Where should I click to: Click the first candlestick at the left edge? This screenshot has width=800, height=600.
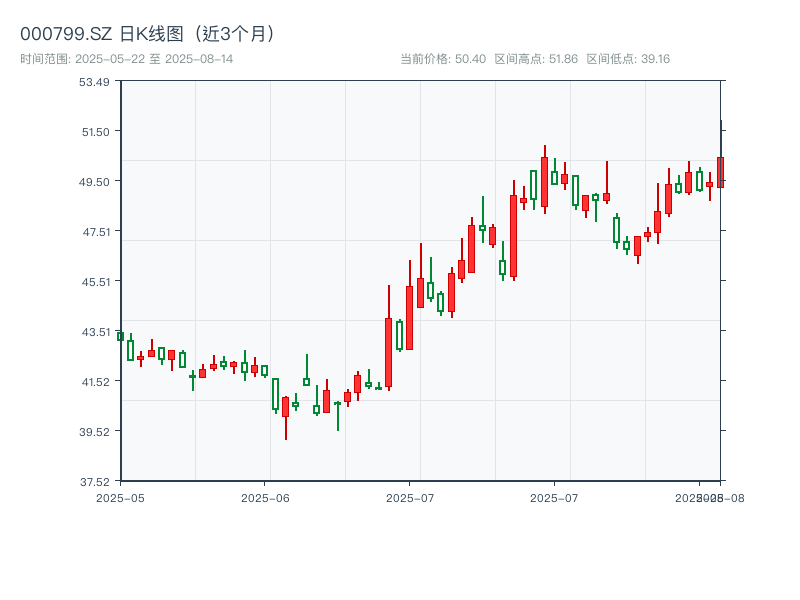(x=120, y=336)
